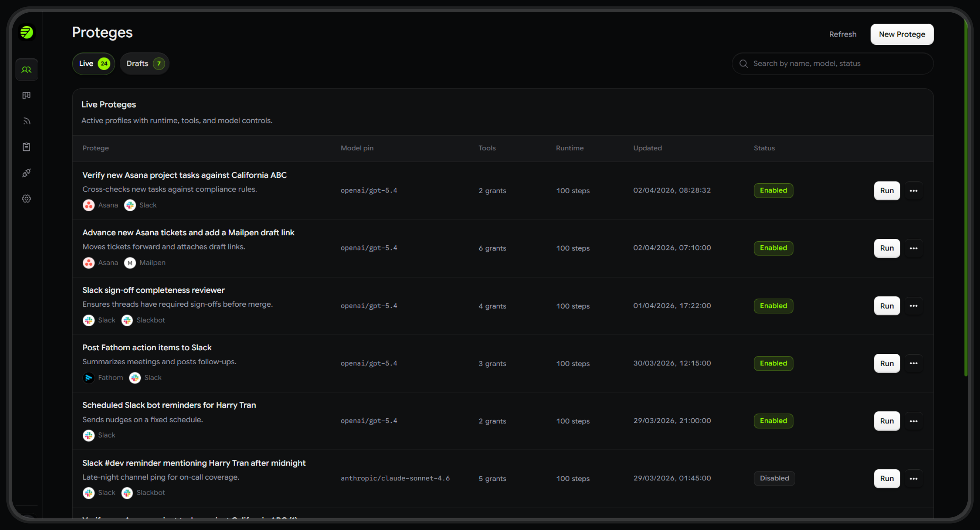The image size is (980, 530).
Task: Open the clipboard icon in sidebar
Action: pos(27,147)
